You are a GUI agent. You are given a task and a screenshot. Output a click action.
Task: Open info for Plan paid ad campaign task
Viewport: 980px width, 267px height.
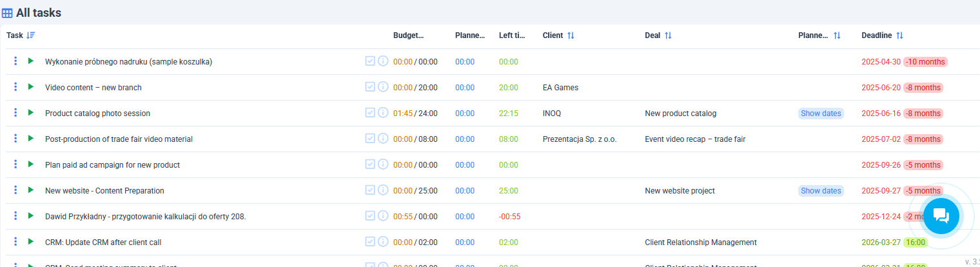[382, 164]
